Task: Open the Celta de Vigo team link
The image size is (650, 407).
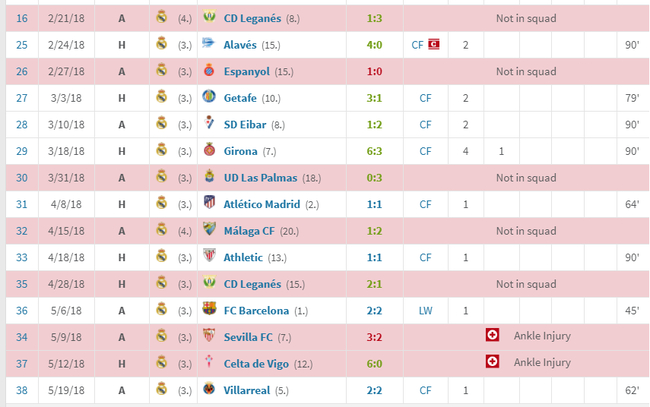Action: [x=262, y=363]
